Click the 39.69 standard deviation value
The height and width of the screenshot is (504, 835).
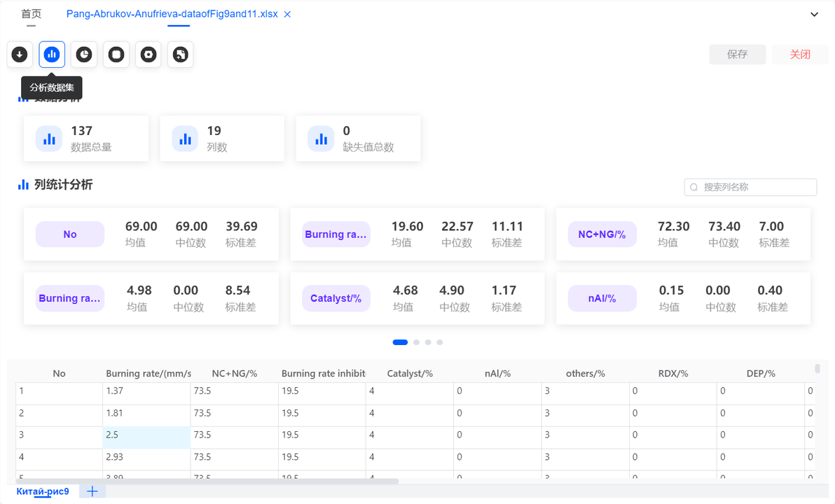[242, 226]
